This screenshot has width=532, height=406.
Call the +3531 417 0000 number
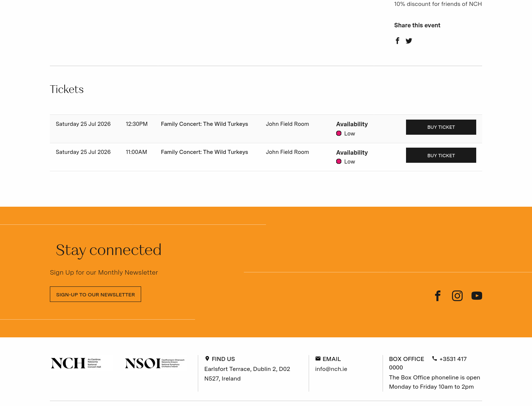coord(428,363)
